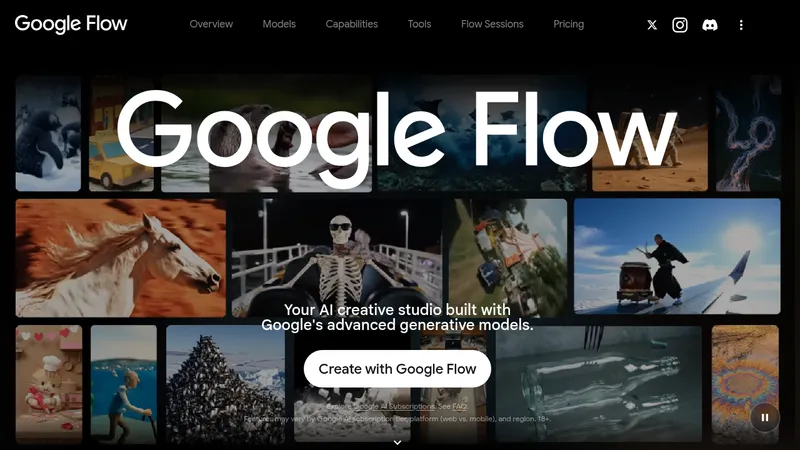
Task: Click the scroll-down chevron at page bottom
Action: click(397, 442)
